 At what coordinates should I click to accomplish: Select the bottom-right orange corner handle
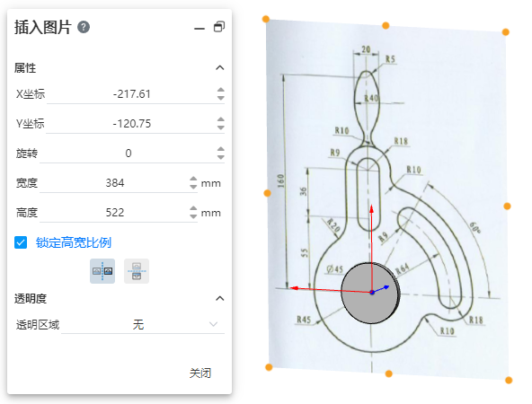[x=509, y=381]
